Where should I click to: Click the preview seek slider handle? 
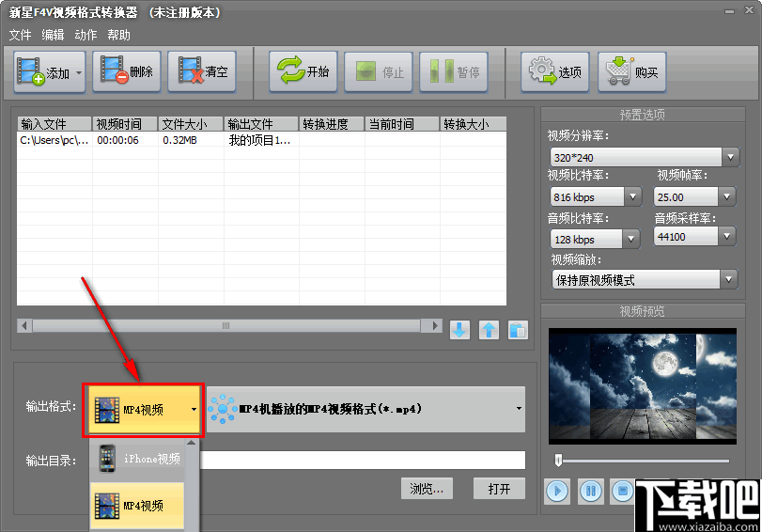pyautogui.click(x=558, y=460)
